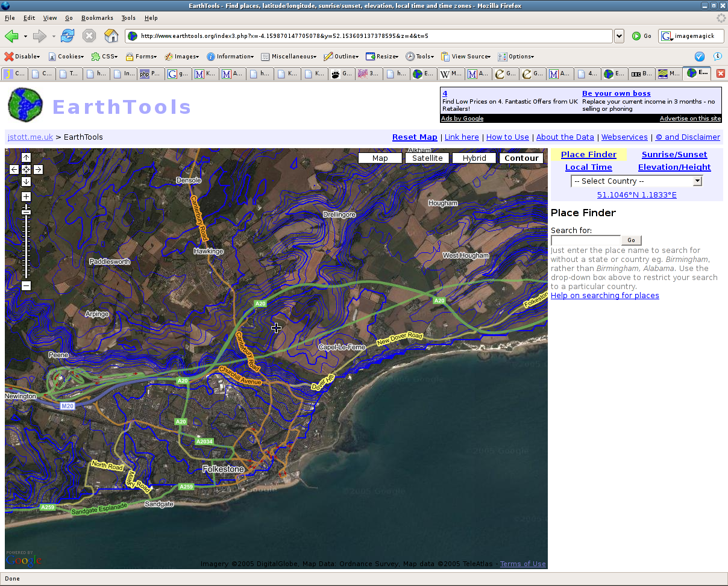Select the Contour map mode
Screen dimensions: 728x586
pyautogui.click(x=521, y=158)
